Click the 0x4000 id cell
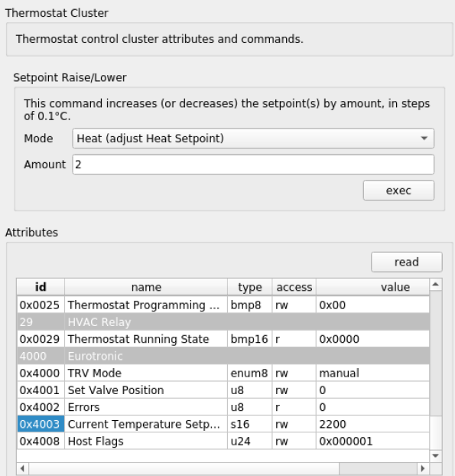Screen dimensions: 455x476 41,373
